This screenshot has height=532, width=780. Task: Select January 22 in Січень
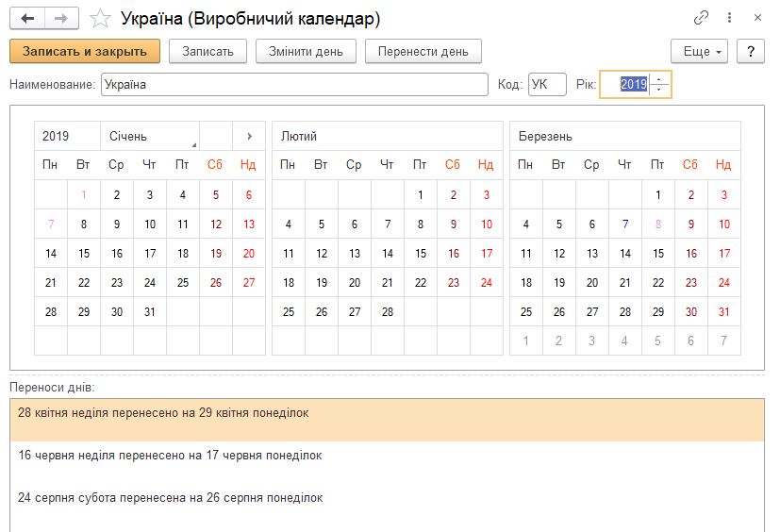pos(84,283)
